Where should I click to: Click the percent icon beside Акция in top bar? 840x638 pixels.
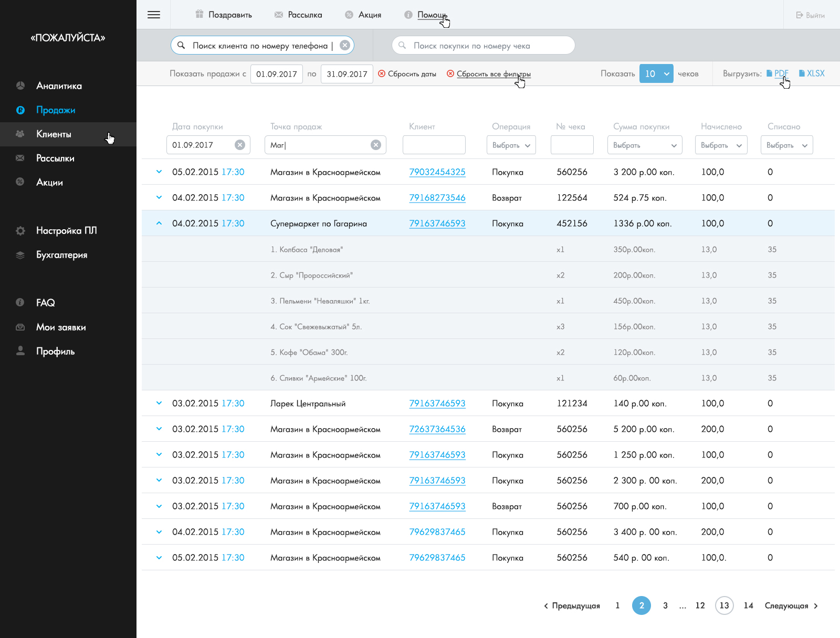[x=349, y=15]
